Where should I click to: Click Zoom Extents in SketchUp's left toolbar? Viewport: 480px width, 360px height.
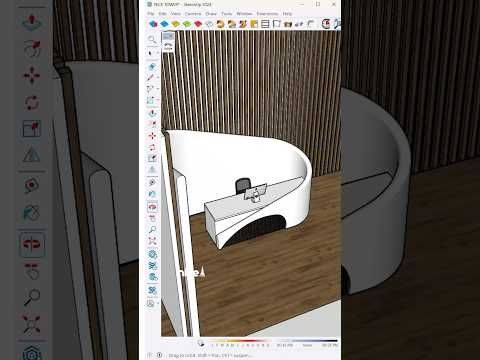tap(152, 241)
